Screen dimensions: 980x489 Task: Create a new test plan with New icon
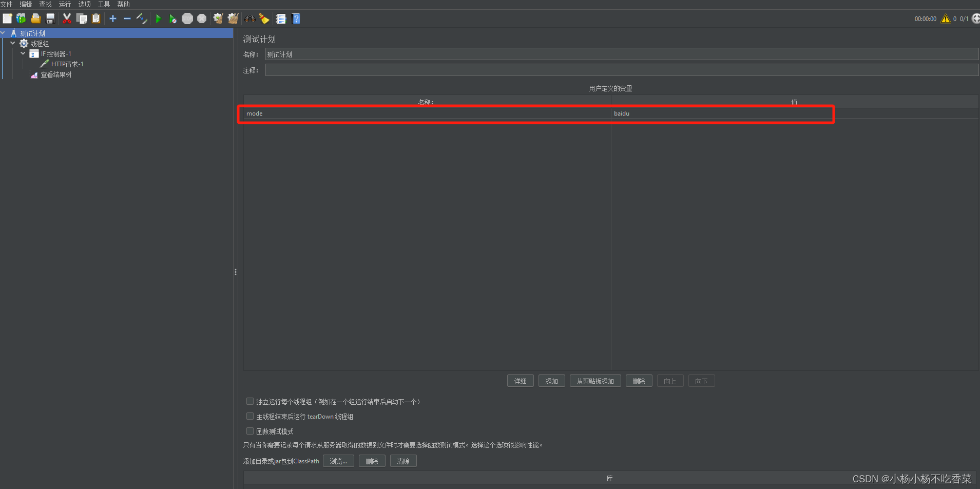point(7,18)
